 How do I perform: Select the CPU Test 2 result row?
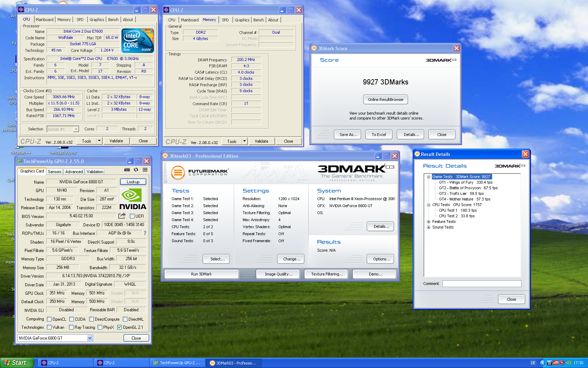point(457,216)
